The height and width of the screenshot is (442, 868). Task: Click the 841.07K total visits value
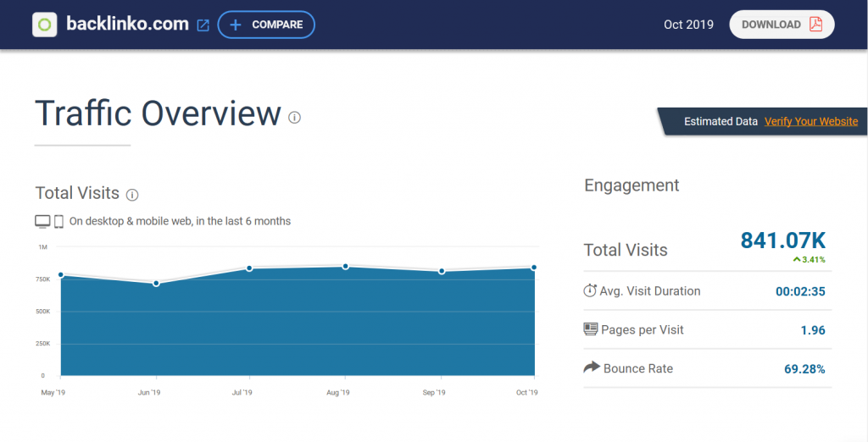782,240
